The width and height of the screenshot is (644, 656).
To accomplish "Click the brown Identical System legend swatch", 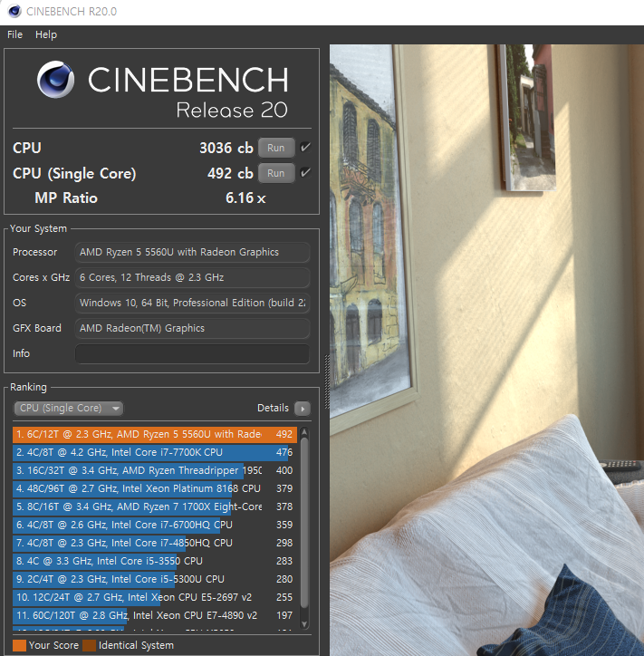I will click(89, 645).
